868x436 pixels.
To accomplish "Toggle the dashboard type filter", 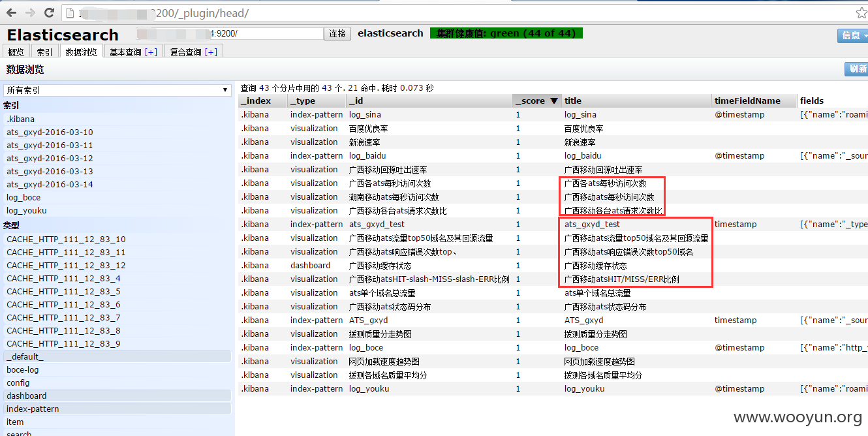I will 117,396.
